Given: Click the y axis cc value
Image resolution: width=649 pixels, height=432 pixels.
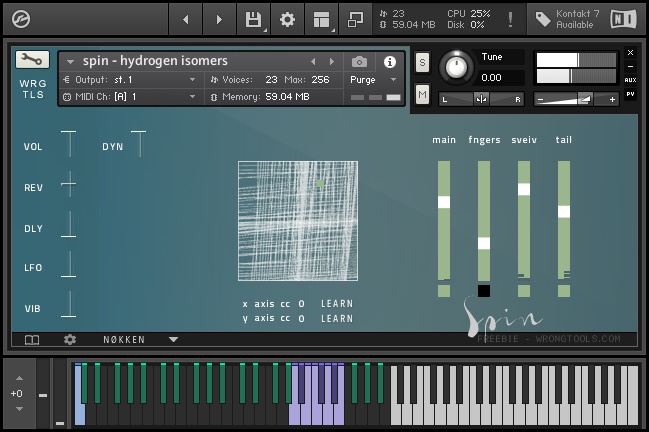Looking at the screenshot, I should [301, 319].
